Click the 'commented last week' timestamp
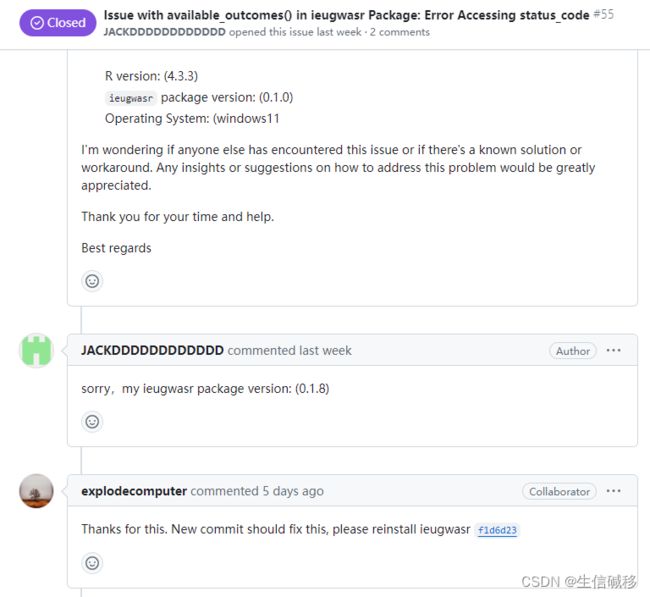Screen dimensions: 650x597 (x=289, y=350)
